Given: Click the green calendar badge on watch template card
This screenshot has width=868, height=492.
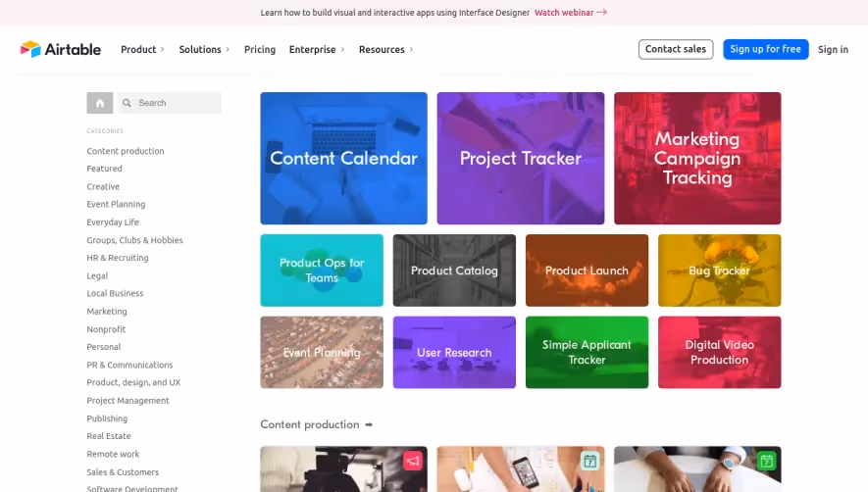Looking at the screenshot, I should tap(767, 461).
